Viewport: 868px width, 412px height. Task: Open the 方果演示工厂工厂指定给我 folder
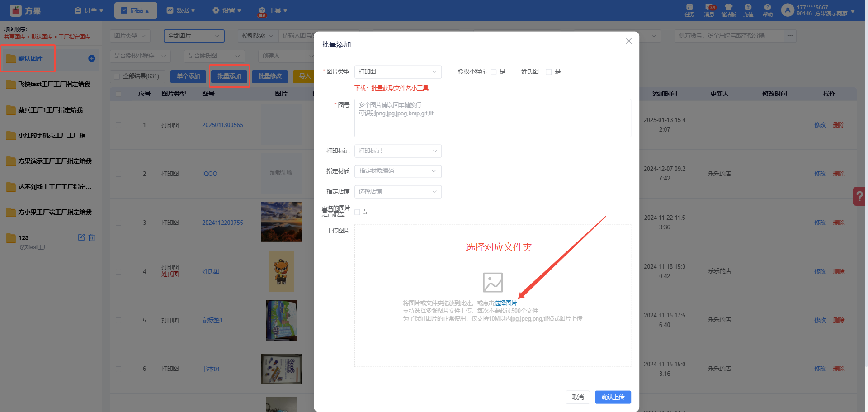tap(49, 161)
